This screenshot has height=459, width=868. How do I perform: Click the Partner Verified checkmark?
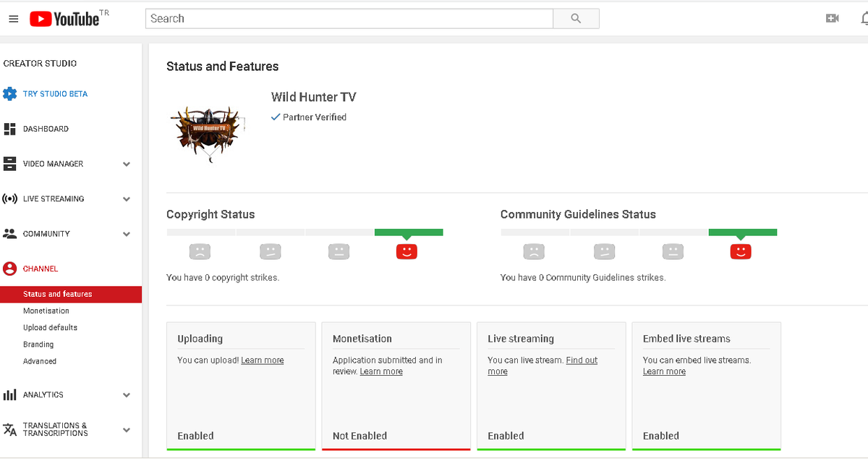click(x=276, y=117)
